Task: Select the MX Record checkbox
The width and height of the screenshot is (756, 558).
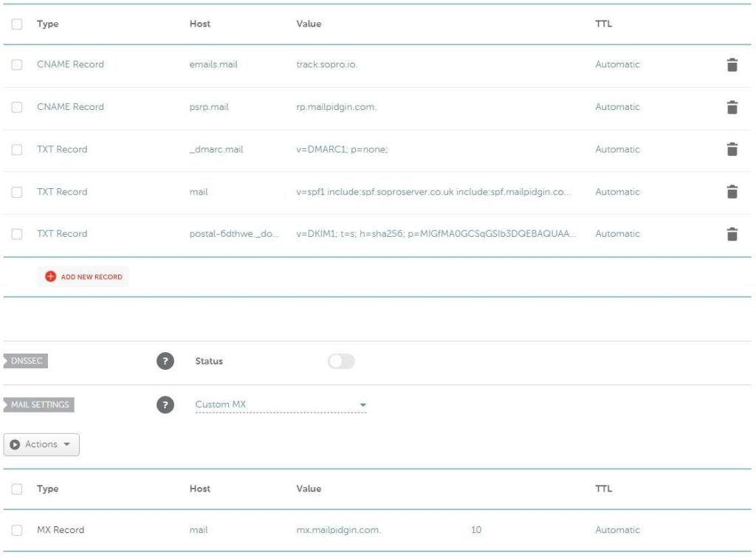Action: (17, 530)
